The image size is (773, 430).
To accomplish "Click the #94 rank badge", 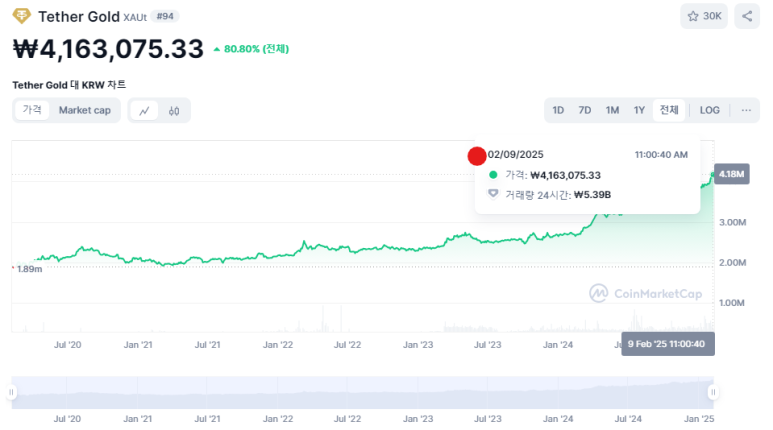I will pos(165,16).
